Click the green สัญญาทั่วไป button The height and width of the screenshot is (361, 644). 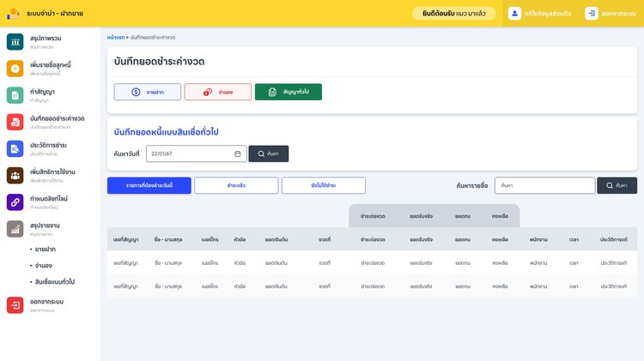click(288, 92)
